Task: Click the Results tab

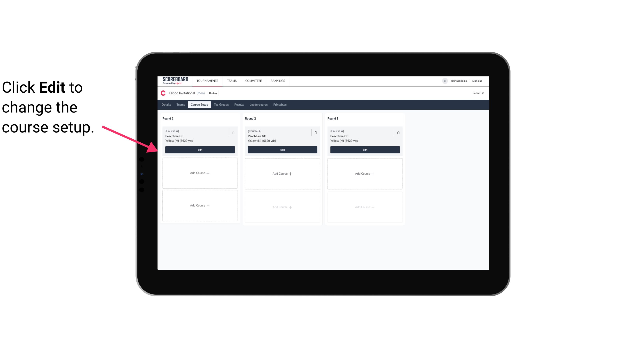Action: [239, 104]
